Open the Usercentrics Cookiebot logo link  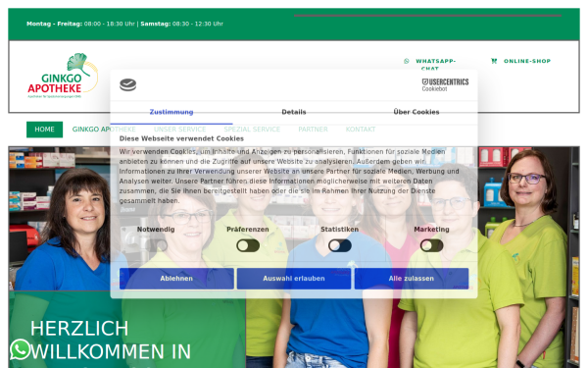click(445, 84)
